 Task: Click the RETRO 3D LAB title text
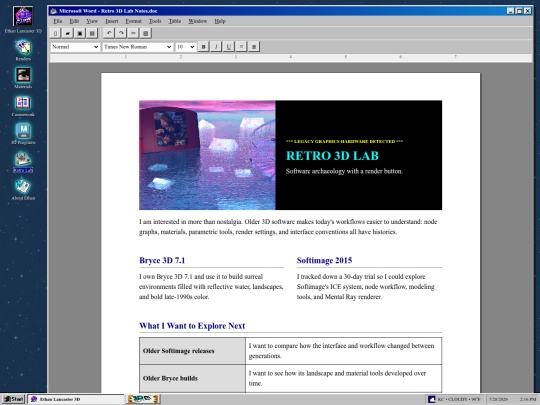pyautogui.click(x=332, y=156)
